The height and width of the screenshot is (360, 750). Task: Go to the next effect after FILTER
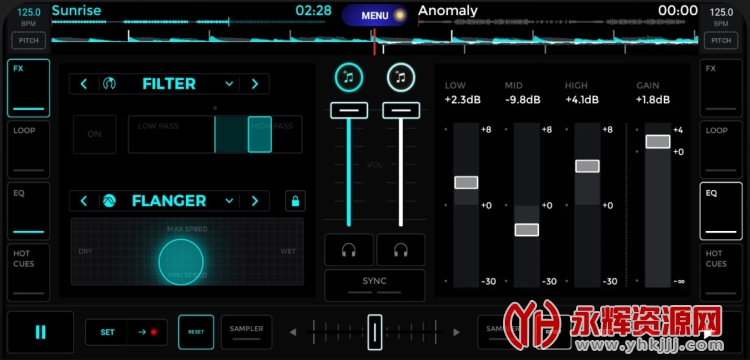point(255,84)
